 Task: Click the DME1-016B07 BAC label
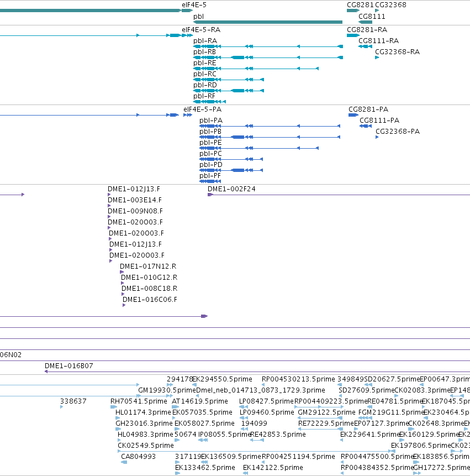point(69,366)
